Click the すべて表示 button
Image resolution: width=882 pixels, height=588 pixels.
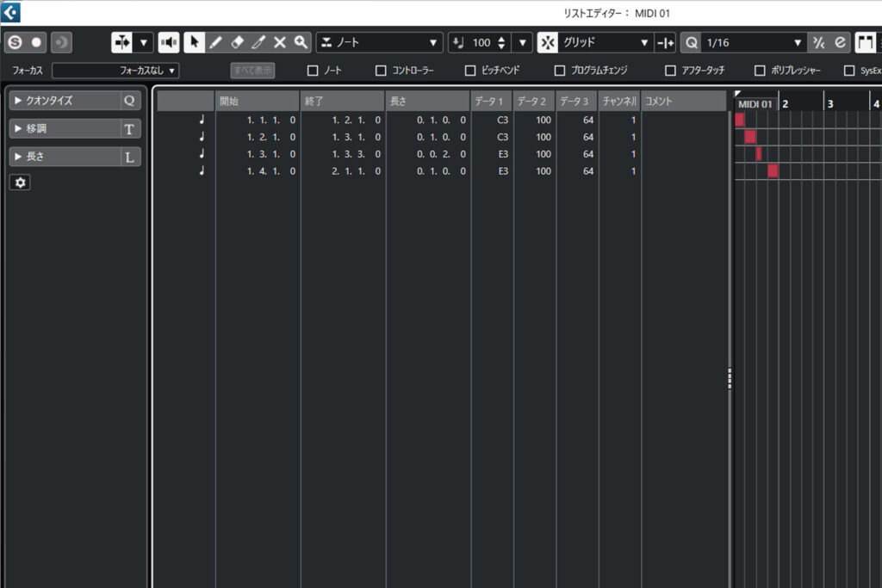click(x=252, y=71)
